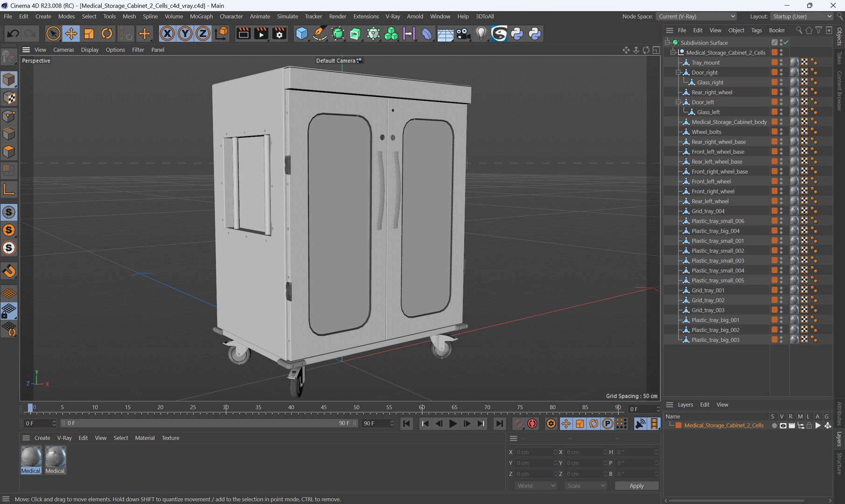Open Layers panel Edit menu
The height and width of the screenshot is (504, 845).
704,405
